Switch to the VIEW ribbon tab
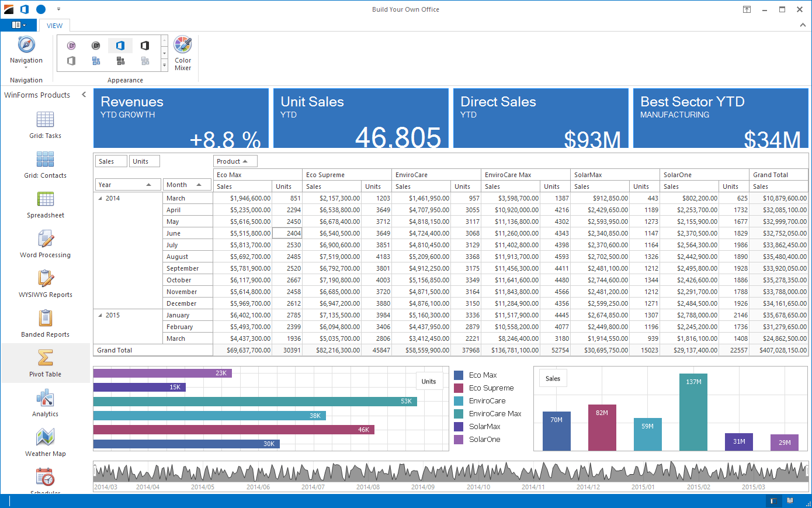The image size is (812, 508). pos(55,26)
